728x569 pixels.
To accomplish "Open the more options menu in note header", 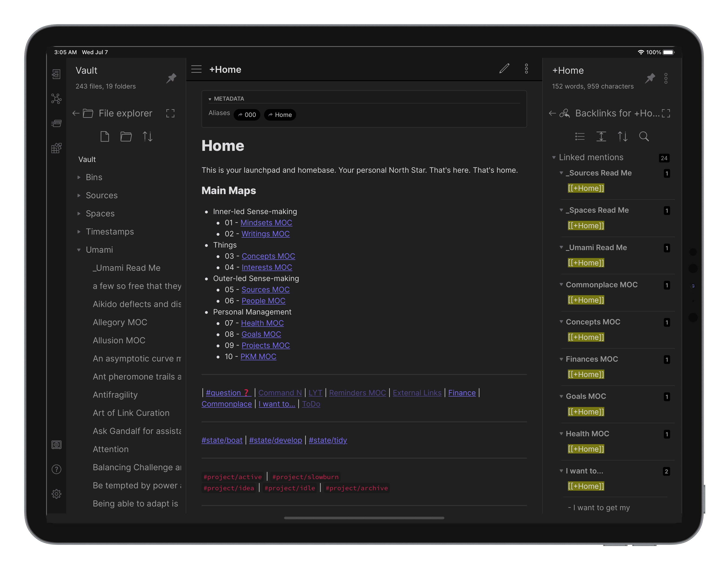I will (x=526, y=69).
